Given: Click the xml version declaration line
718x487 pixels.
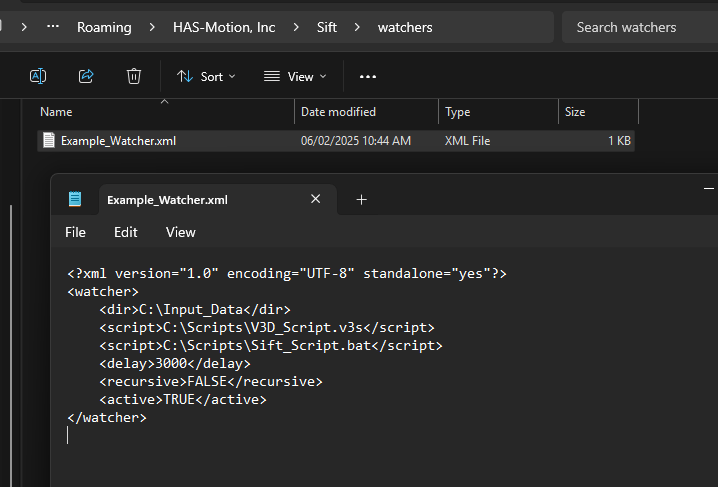Looking at the screenshot, I should tap(287, 274).
